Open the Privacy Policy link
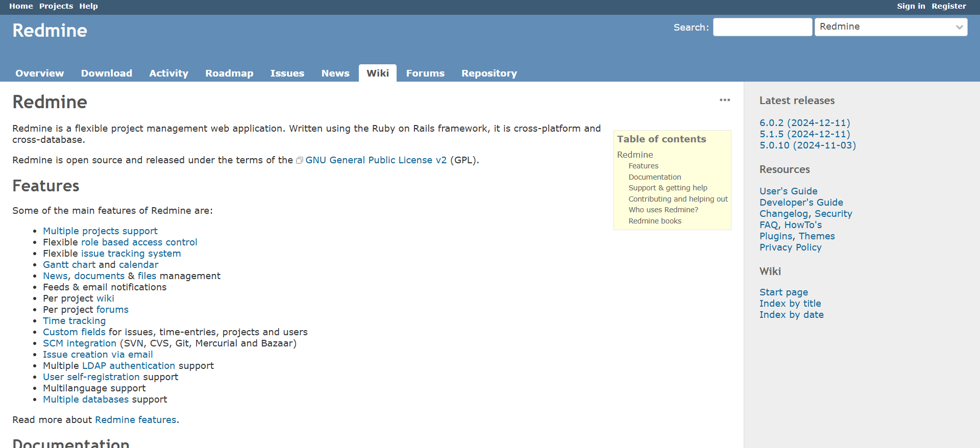The image size is (980, 448). pyautogui.click(x=790, y=247)
